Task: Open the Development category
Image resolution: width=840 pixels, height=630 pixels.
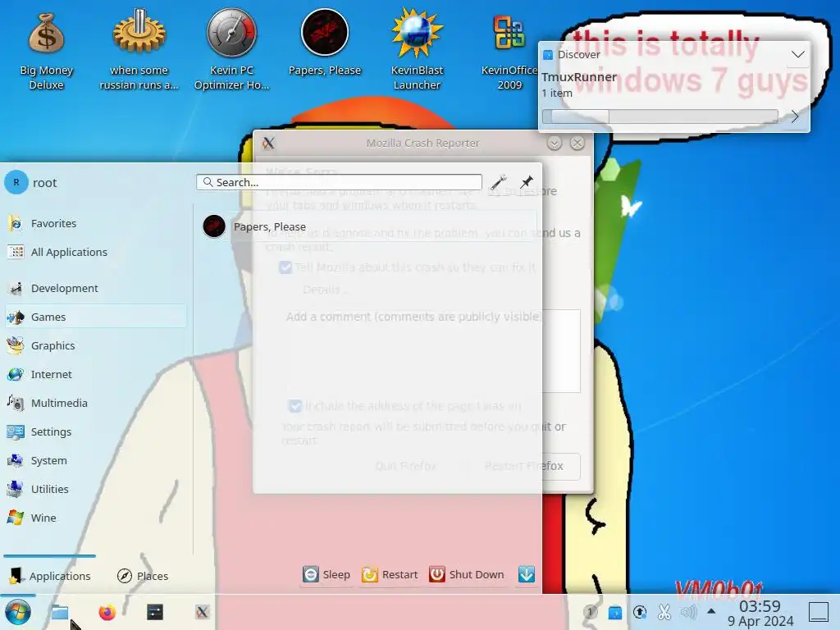Action: (97, 288)
